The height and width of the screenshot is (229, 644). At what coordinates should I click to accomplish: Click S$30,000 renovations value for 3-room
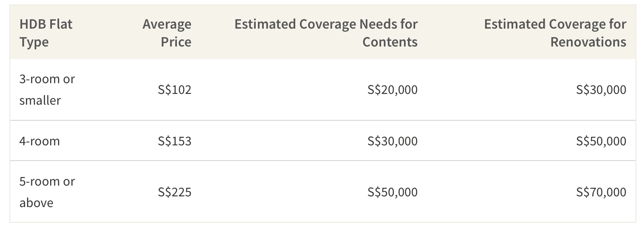coord(601,89)
